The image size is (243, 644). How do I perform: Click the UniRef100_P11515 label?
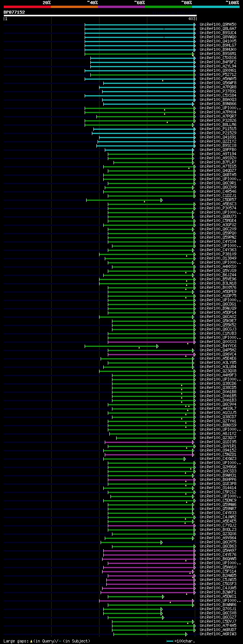(218, 129)
